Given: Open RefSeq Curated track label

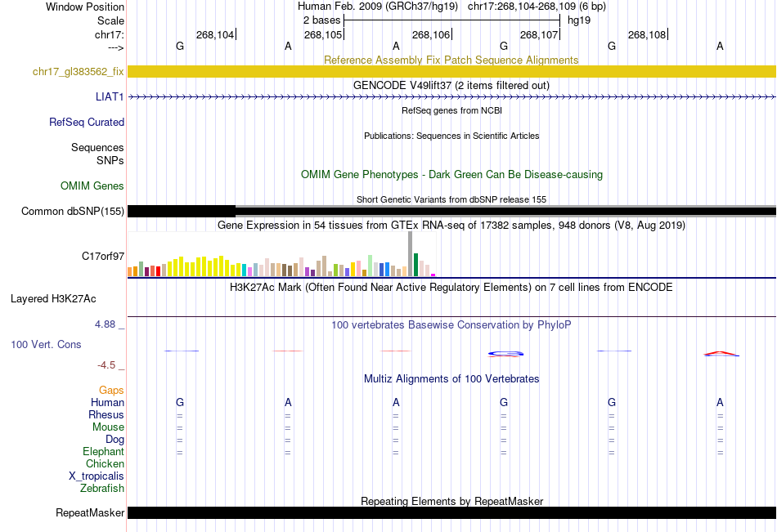Looking at the screenshot, I should pyautogui.click(x=86, y=122).
